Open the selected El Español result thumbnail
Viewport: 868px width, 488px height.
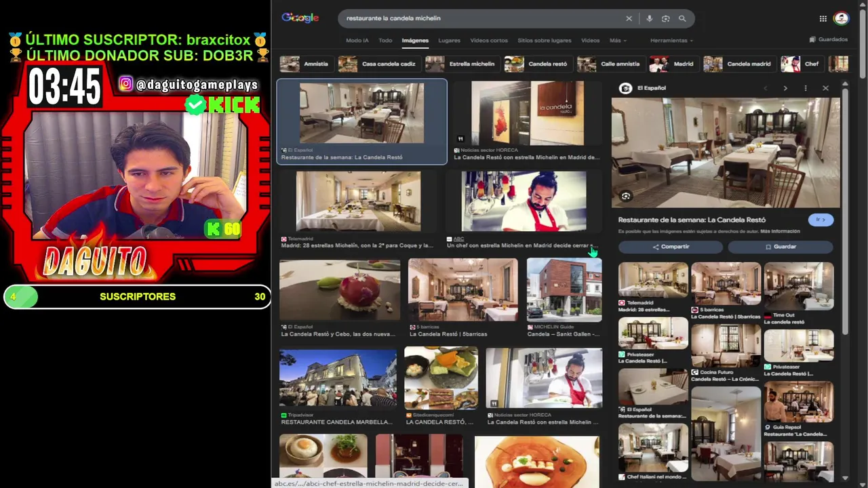click(362, 113)
